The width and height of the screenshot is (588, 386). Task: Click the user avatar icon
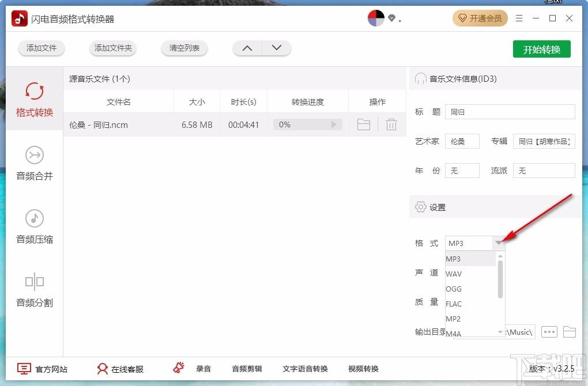click(376, 18)
